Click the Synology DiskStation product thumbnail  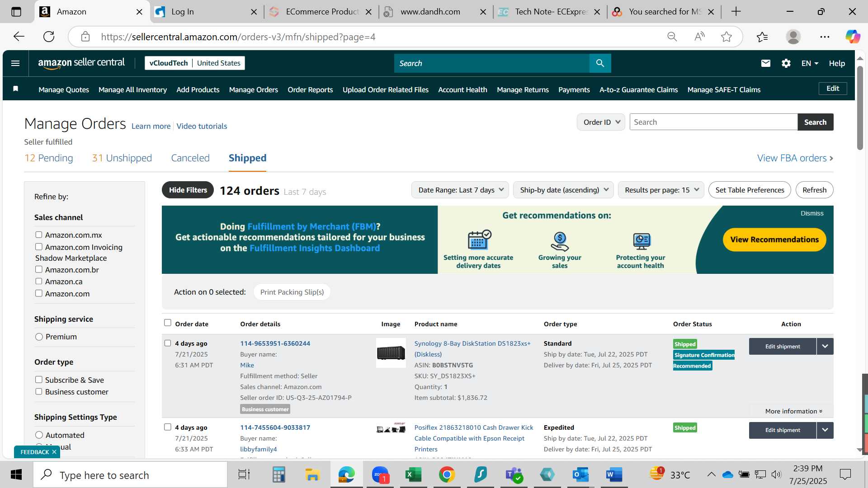coord(391,353)
